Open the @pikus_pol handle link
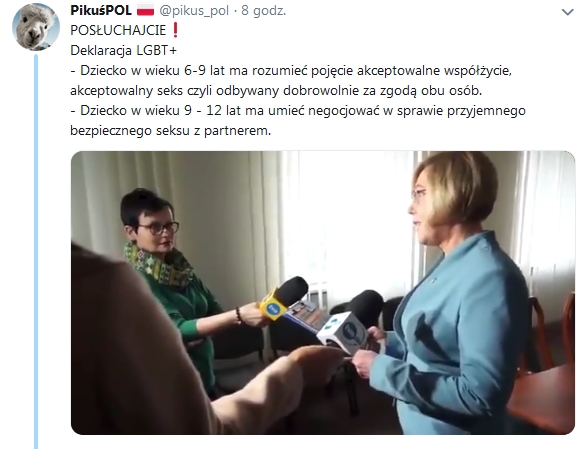 (194, 11)
